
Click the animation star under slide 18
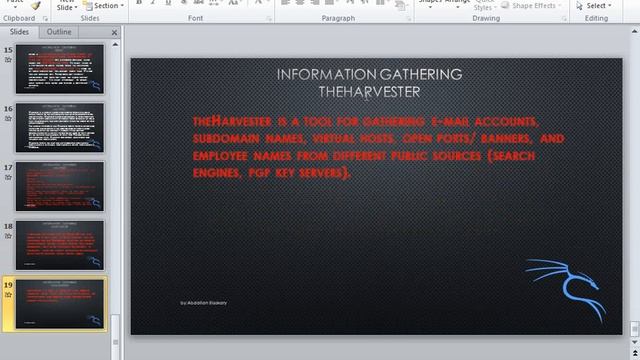click(8, 236)
